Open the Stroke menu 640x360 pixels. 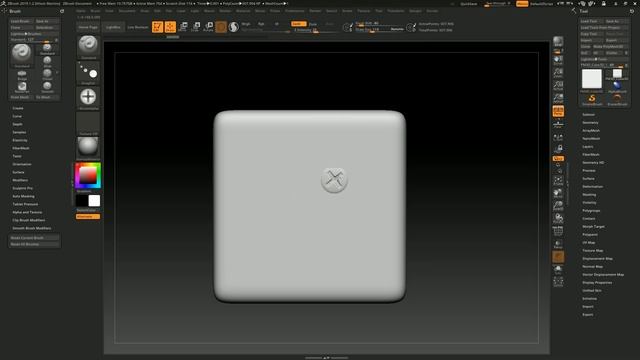tap(347, 11)
